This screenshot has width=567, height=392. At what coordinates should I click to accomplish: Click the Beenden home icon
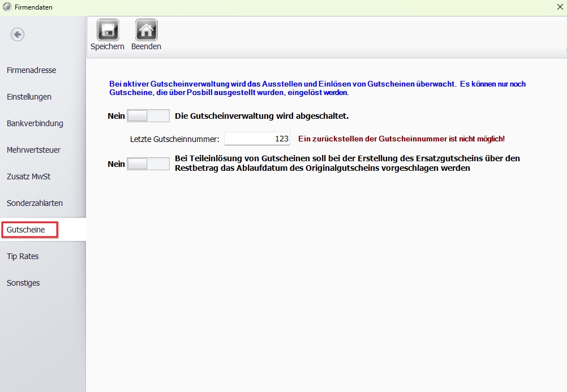pos(146,30)
